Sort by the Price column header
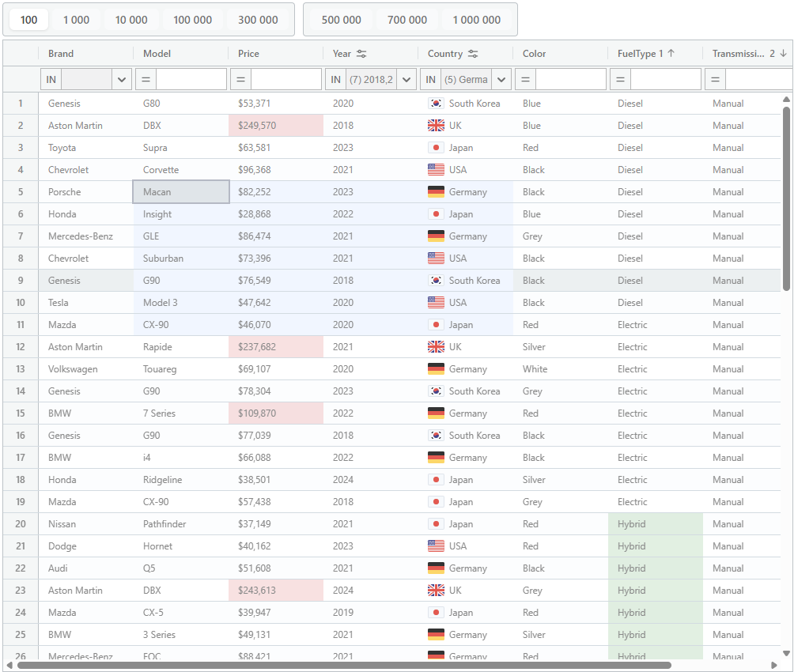794x672 pixels. point(275,54)
